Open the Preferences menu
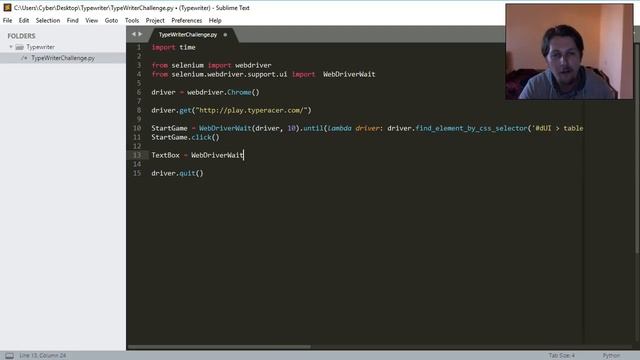Screen dimensions: 640x360 (x=187, y=20)
